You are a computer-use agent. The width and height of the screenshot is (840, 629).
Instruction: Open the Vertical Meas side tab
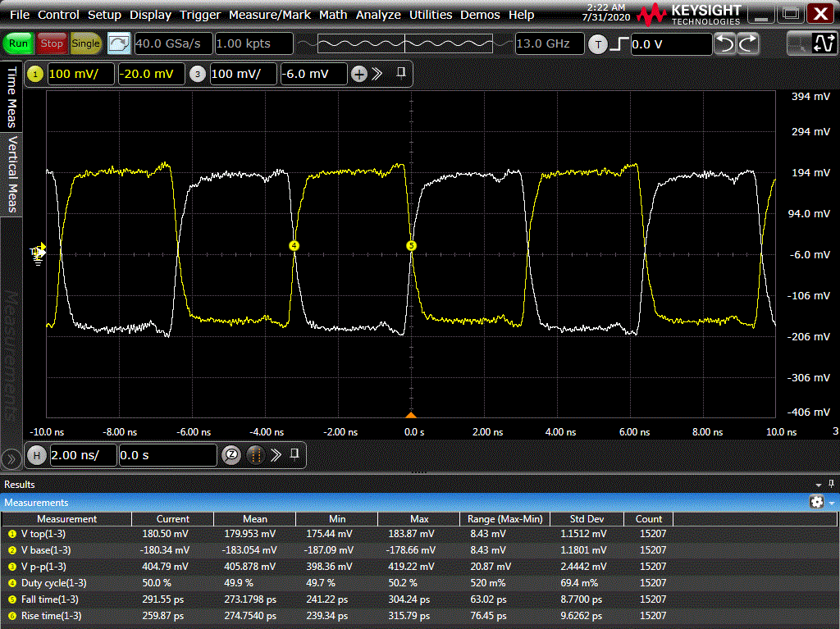(x=11, y=174)
